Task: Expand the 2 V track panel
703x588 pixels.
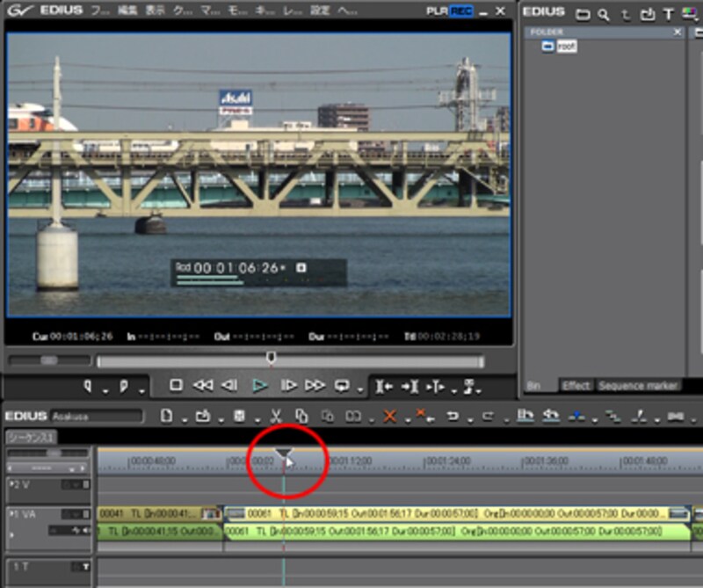Action: pos(11,484)
